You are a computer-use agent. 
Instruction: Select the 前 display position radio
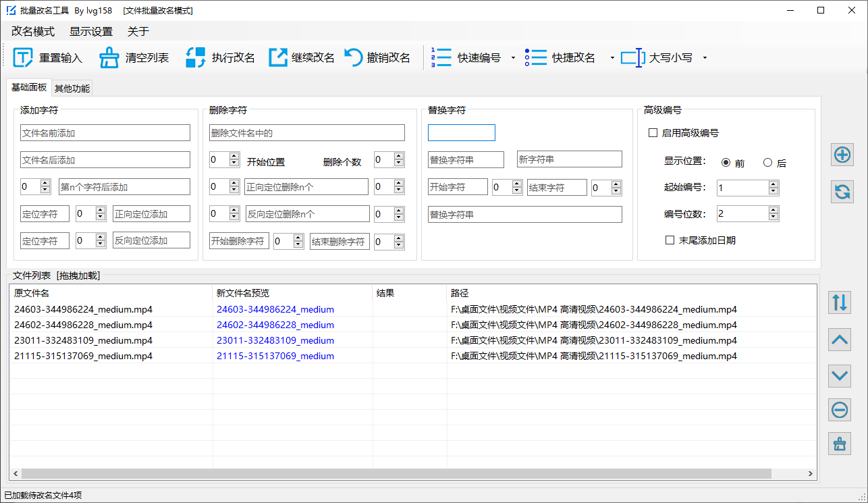[x=726, y=163]
